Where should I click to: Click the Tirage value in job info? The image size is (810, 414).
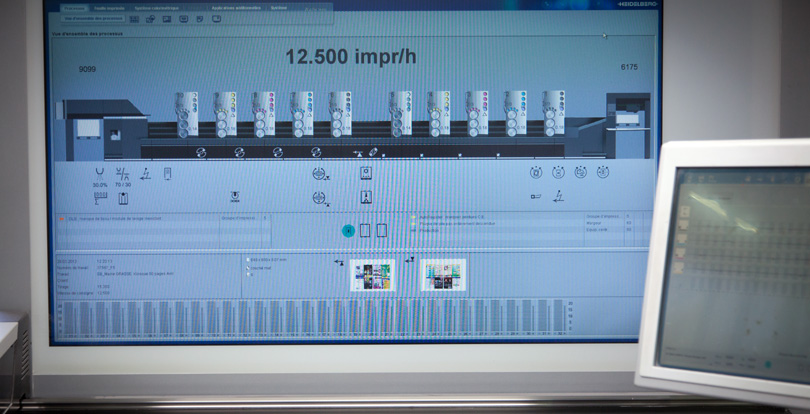pyautogui.click(x=103, y=287)
